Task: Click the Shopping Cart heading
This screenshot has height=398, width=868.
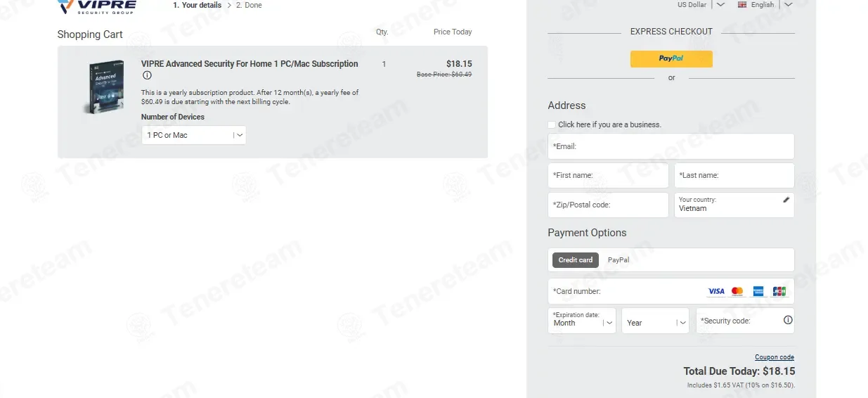Action: click(x=90, y=34)
